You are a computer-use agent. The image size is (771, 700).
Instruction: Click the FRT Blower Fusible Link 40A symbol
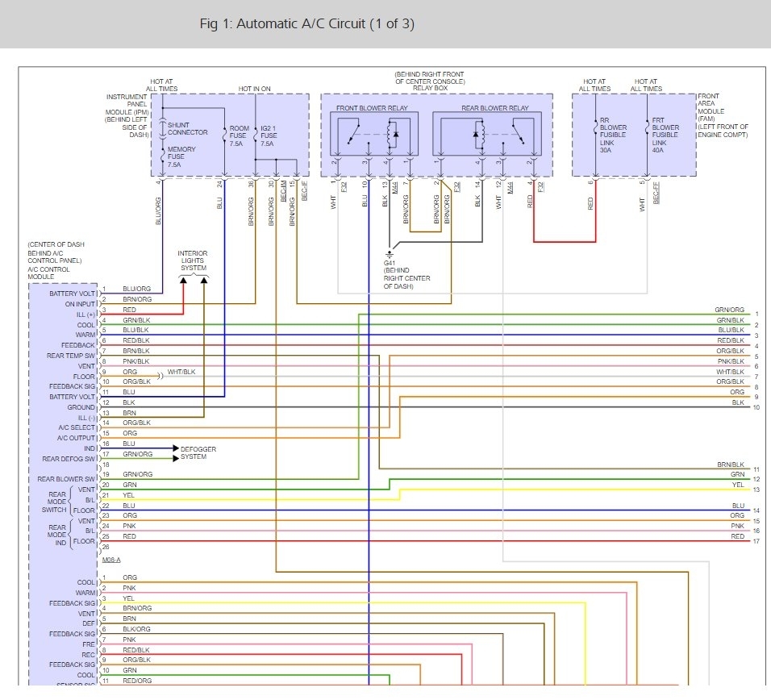click(x=647, y=127)
